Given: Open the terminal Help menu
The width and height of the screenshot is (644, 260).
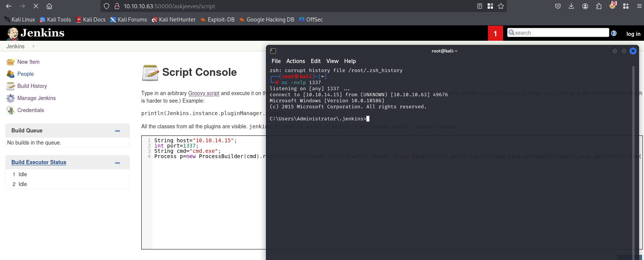Looking at the screenshot, I should click(x=350, y=61).
